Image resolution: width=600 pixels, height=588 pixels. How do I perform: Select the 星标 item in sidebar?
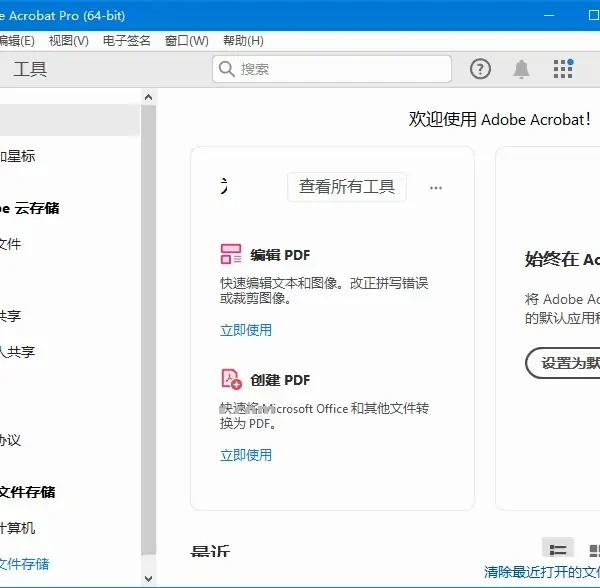tap(18, 156)
